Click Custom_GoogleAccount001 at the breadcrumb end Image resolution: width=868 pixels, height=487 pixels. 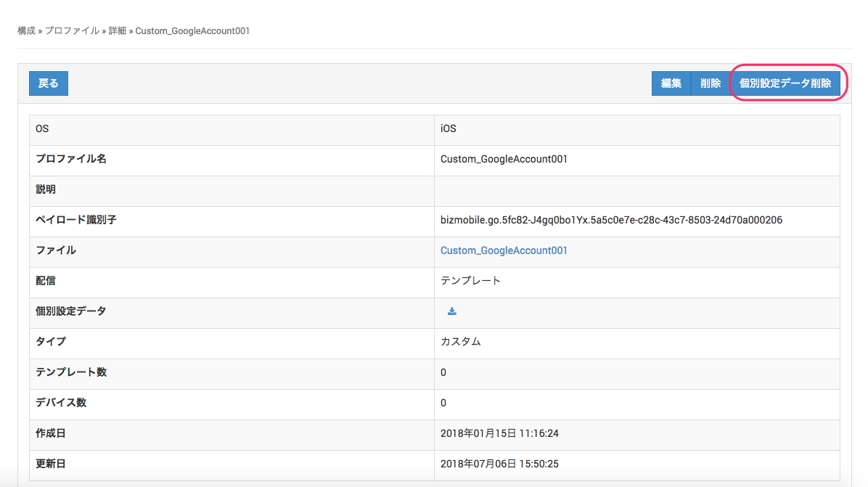pos(192,31)
